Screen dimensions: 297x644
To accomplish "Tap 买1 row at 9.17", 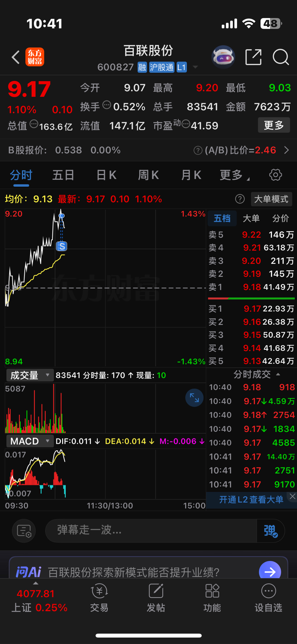I will pos(251,309).
